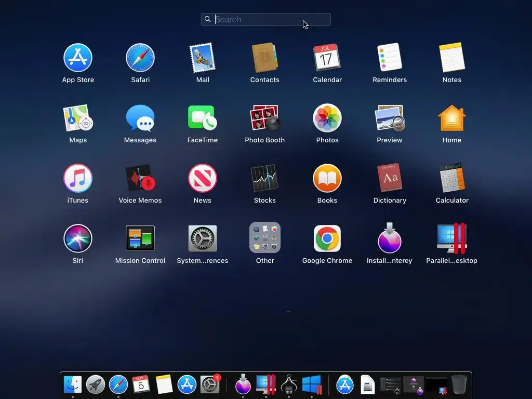The image size is (532, 399).
Task: Launch Photo Booth
Action: tap(264, 118)
